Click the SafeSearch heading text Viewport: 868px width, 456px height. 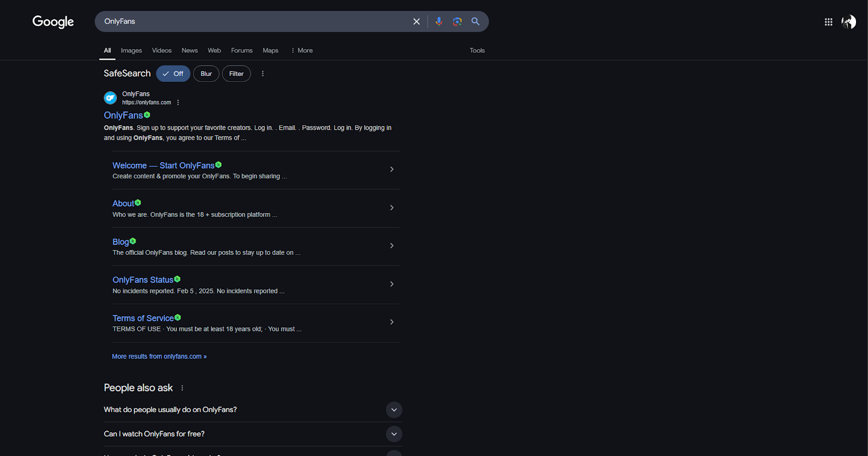pyautogui.click(x=127, y=73)
